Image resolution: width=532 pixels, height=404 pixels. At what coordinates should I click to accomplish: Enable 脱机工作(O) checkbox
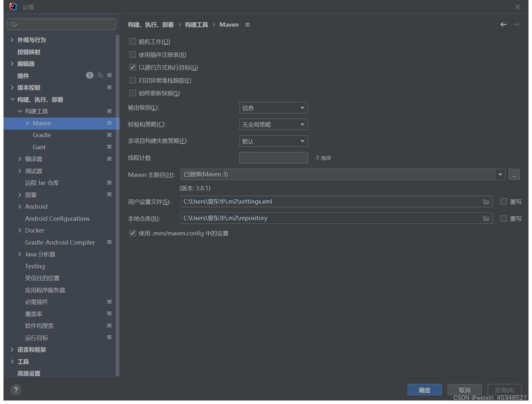click(x=133, y=42)
